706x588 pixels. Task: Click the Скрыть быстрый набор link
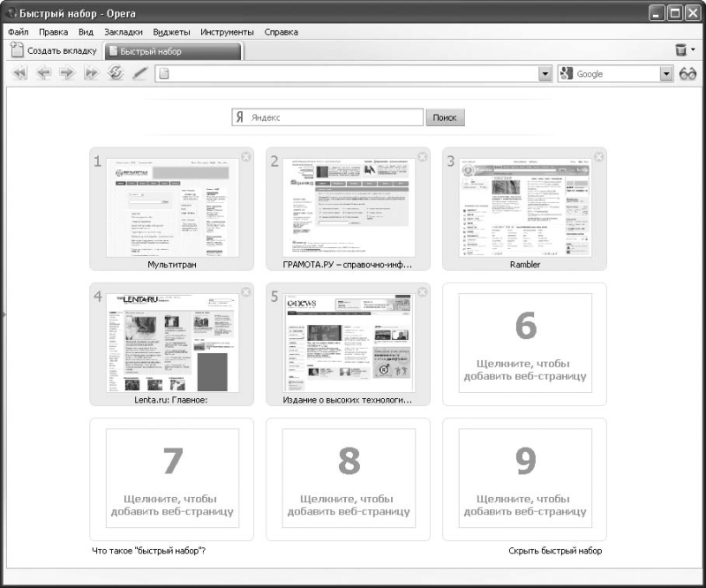tap(555, 551)
